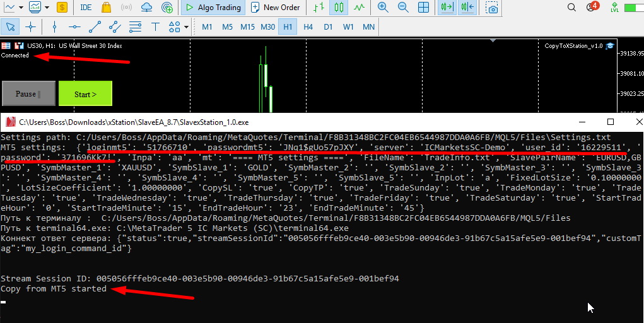This screenshot has width=644, height=323.
Task: Tile chart windows grid icon
Action: [423, 7]
